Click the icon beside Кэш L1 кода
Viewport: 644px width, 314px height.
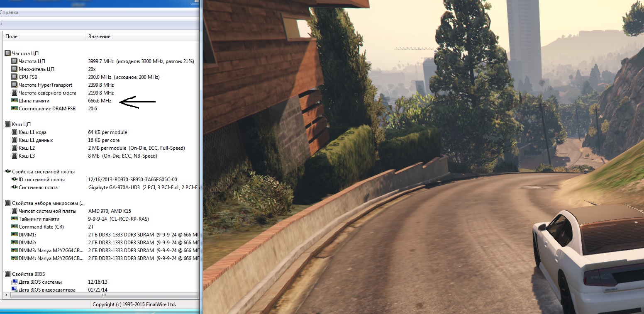(x=14, y=132)
